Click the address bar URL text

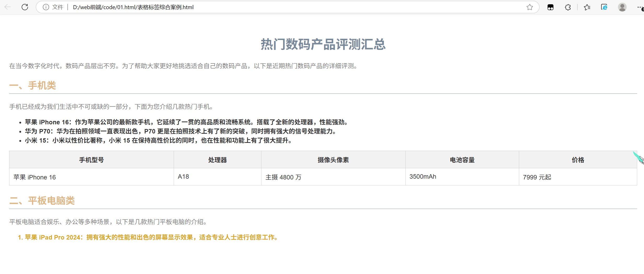pyautogui.click(x=133, y=7)
